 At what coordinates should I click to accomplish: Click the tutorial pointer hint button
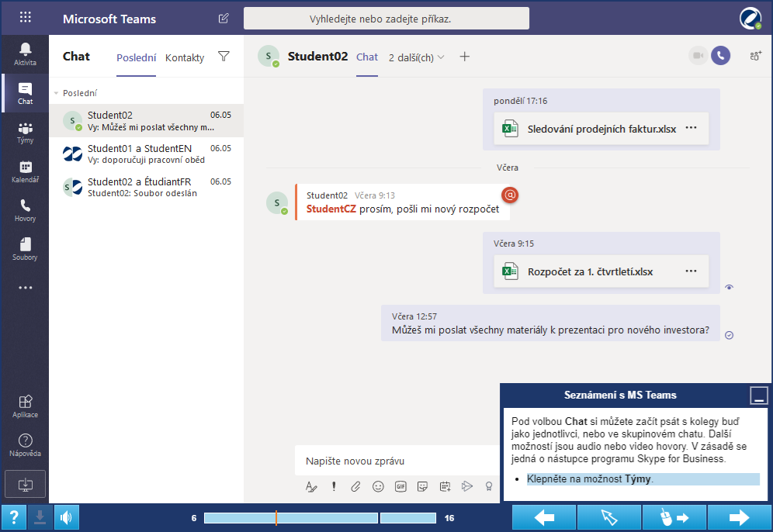(x=609, y=518)
